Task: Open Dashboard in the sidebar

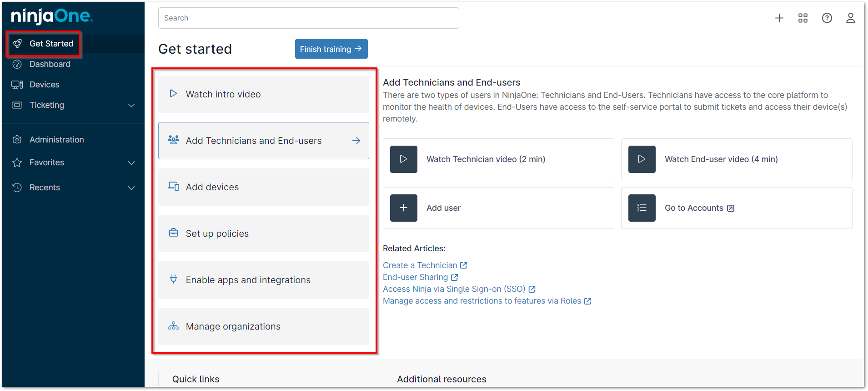Action: 50,64
